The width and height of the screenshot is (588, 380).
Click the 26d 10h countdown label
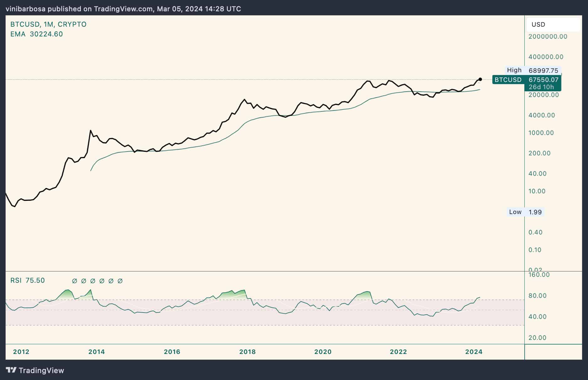[541, 87]
